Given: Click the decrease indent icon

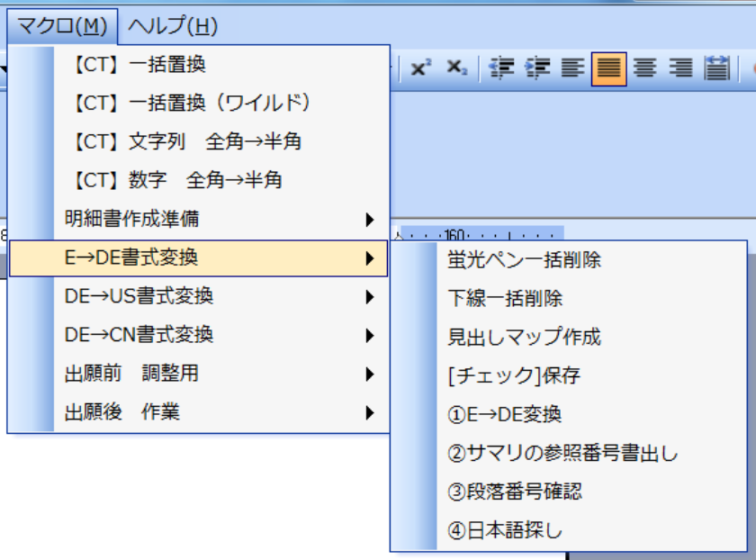Looking at the screenshot, I should [500, 68].
